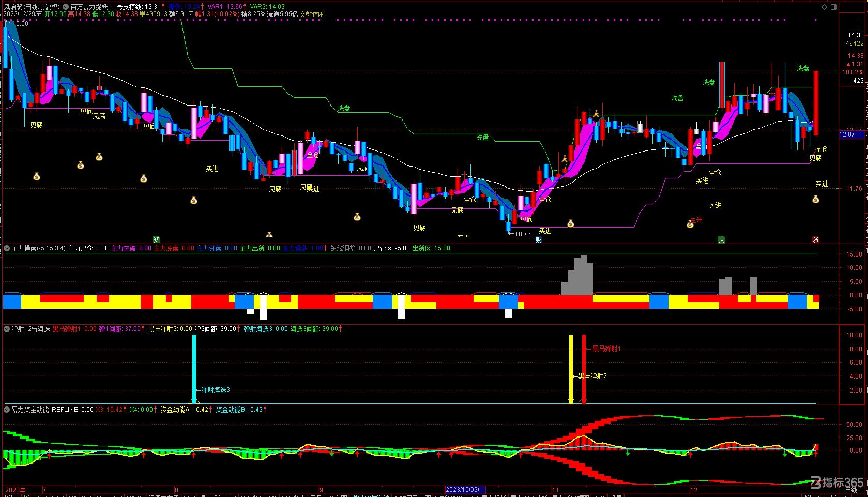Click the 减 marker icon below chart
This screenshot has height=497, width=868.
tap(156, 239)
